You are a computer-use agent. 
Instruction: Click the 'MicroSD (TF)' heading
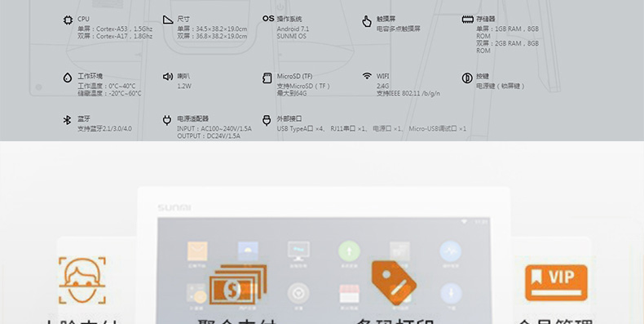pyautogui.click(x=294, y=76)
